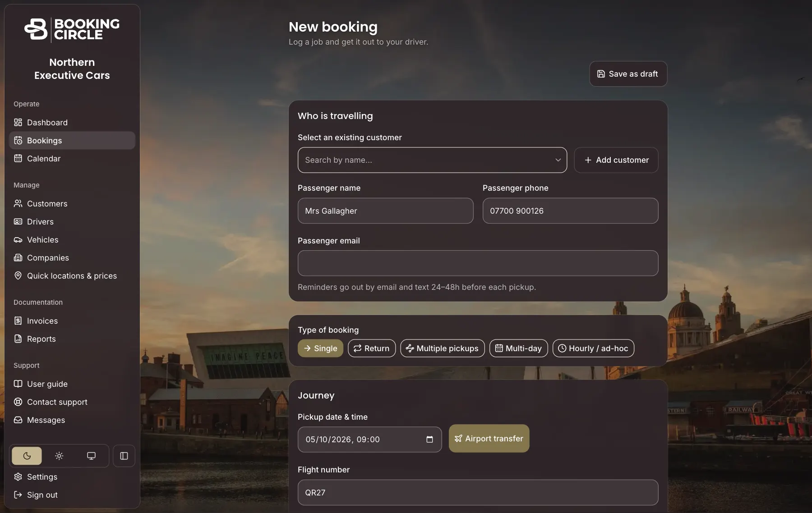Focus the Passenger email field
Screen dimensions: 812x513
[478, 263]
